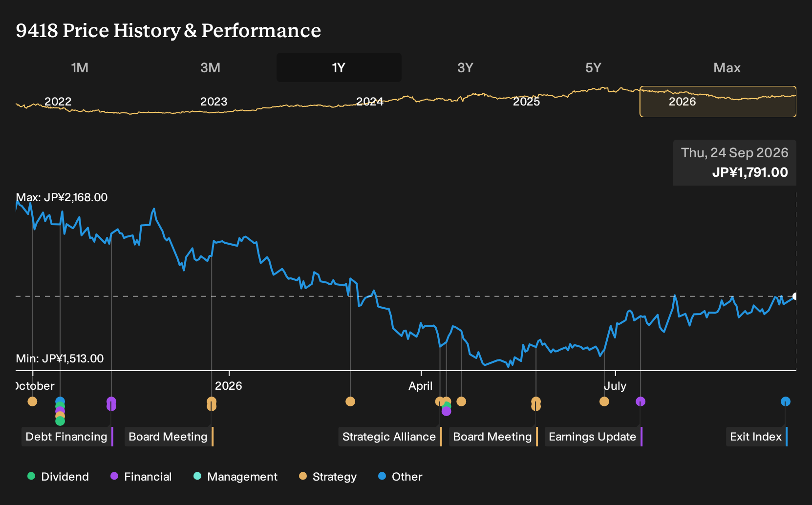The width and height of the screenshot is (812, 505).
Task: Open the Max time range tab
Action: [727, 67]
